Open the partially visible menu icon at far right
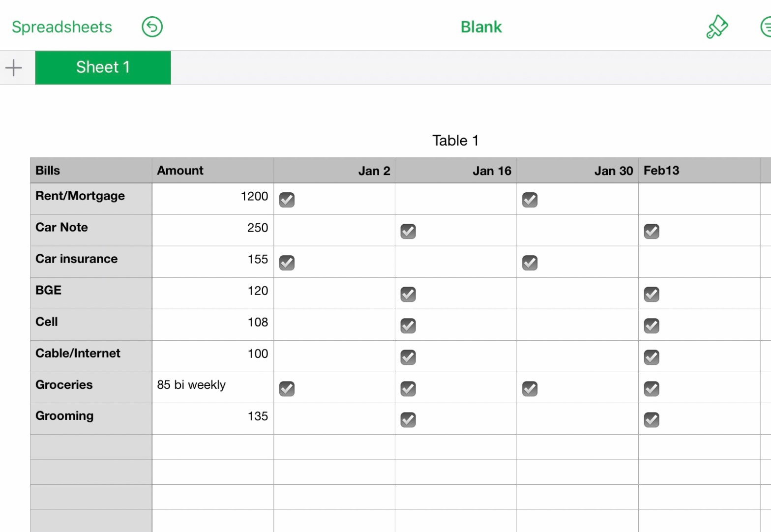The width and height of the screenshot is (771, 532). 766,27
